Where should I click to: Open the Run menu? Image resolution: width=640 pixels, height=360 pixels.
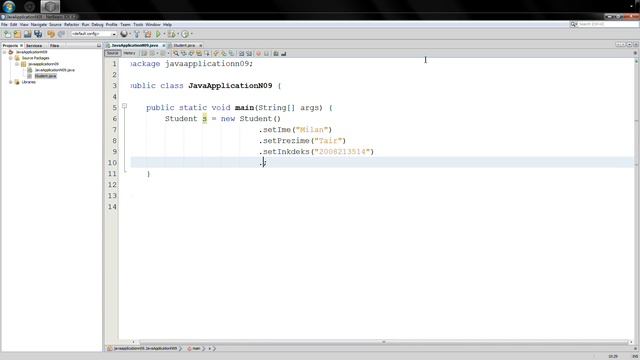[85, 24]
